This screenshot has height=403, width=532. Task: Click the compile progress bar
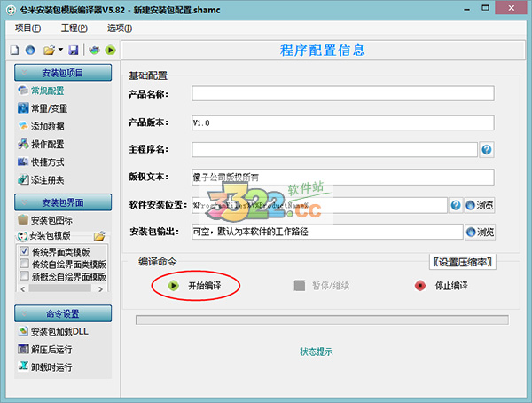click(x=322, y=320)
